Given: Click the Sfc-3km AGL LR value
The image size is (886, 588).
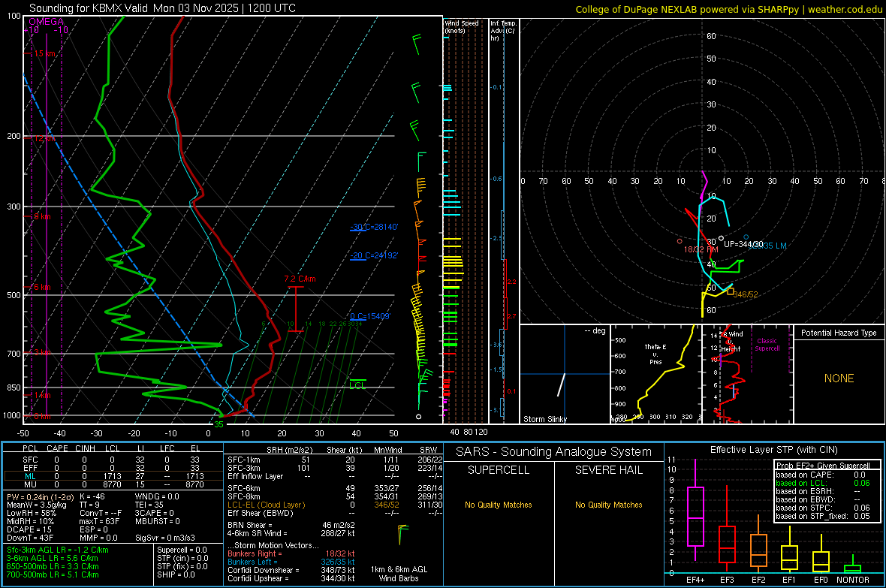Looking at the screenshot, I should 58,550.
